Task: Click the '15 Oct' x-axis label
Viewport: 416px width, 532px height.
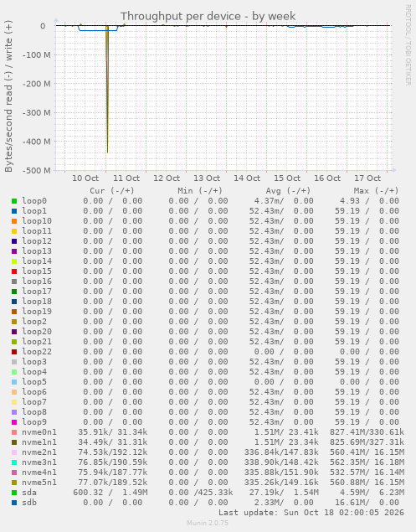Action: click(x=287, y=178)
